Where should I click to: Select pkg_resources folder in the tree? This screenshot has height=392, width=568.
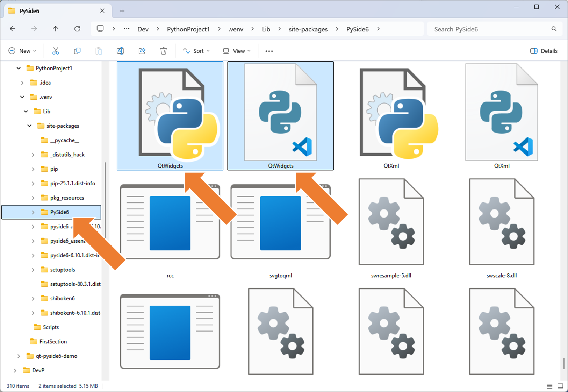[x=67, y=198]
